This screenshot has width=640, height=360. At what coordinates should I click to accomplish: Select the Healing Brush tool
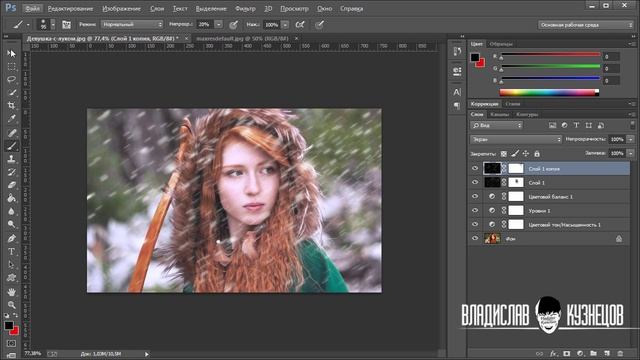(x=11, y=133)
